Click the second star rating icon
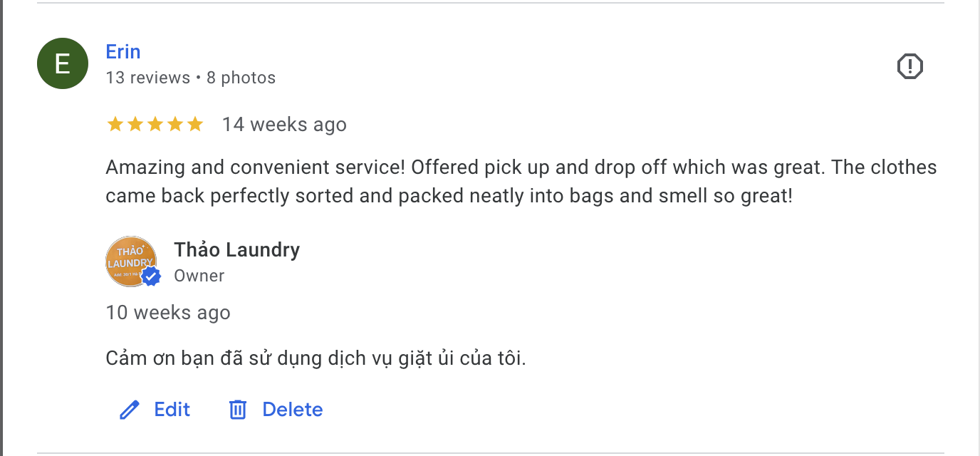The image size is (980, 456). tap(135, 123)
